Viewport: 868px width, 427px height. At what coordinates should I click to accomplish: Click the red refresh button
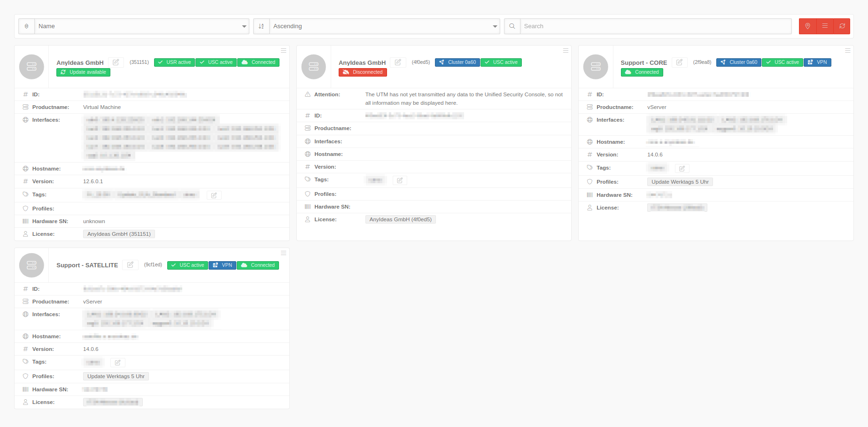tap(842, 26)
